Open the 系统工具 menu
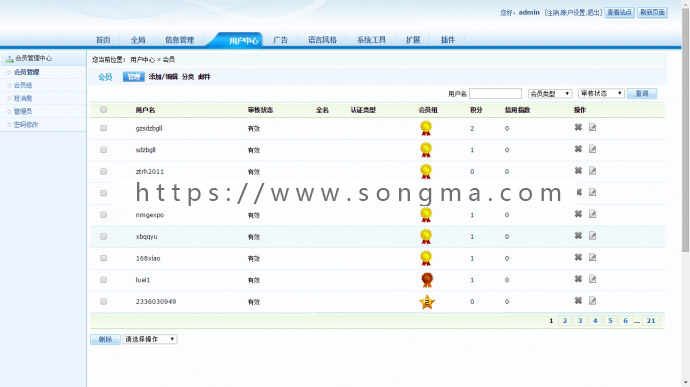Image resolution: width=690 pixels, height=387 pixels. [x=371, y=40]
